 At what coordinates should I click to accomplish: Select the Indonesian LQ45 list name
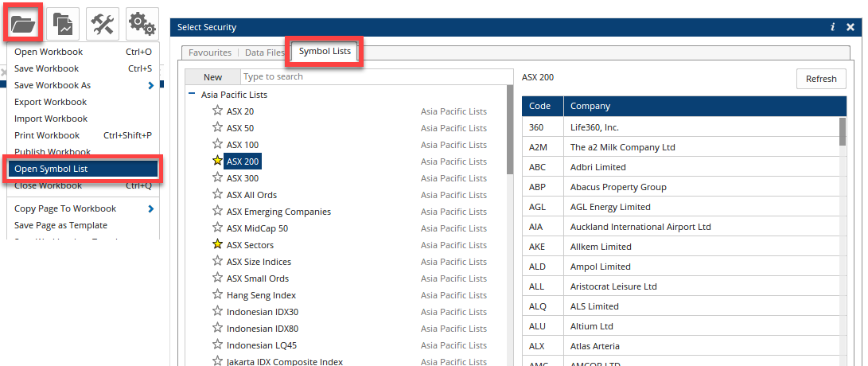click(x=261, y=345)
